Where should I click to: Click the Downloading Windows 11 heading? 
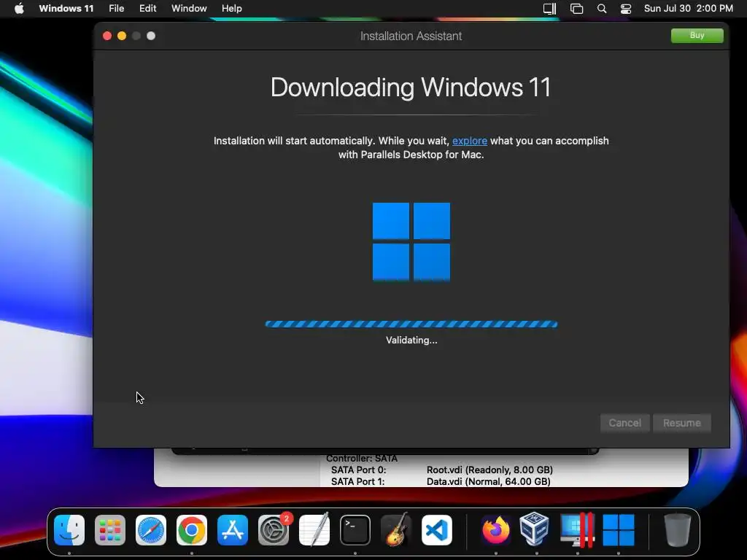click(411, 87)
